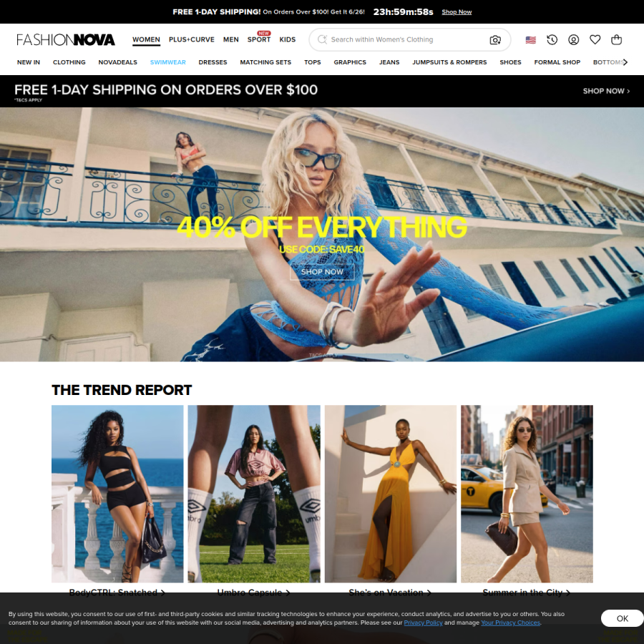Open CLOTHING category menu
Image resolution: width=644 pixels, height=644 pixels.
tap(69, 62)
